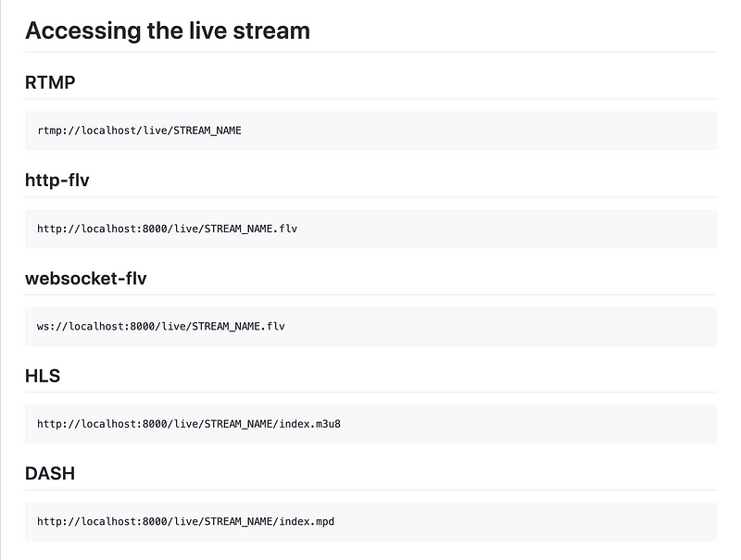Image resolution: width=741 pixels, height=560 pixels.
Task: Click the HLS section heading
Action: tap(43, 375)
